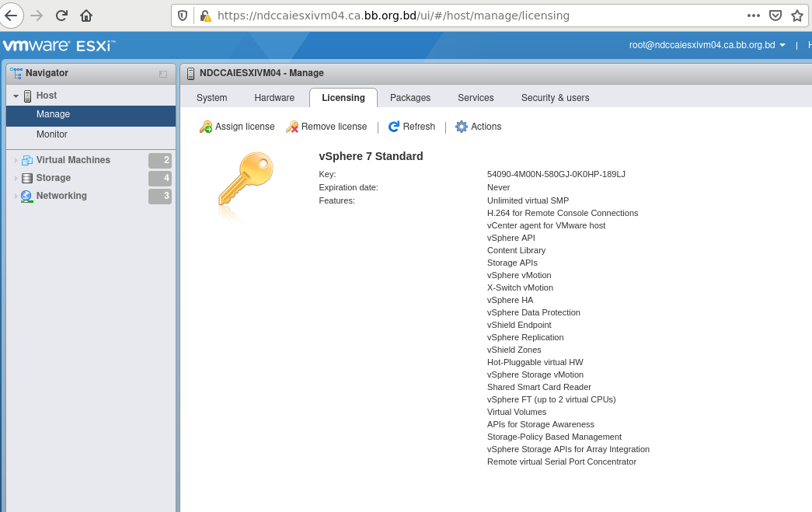Image resolution: width=812 pixels, height=512 pixels.
Task: Click the license key value 54090-4M00N-580GJ-0K0HP-189LJ
Action: 556,175
